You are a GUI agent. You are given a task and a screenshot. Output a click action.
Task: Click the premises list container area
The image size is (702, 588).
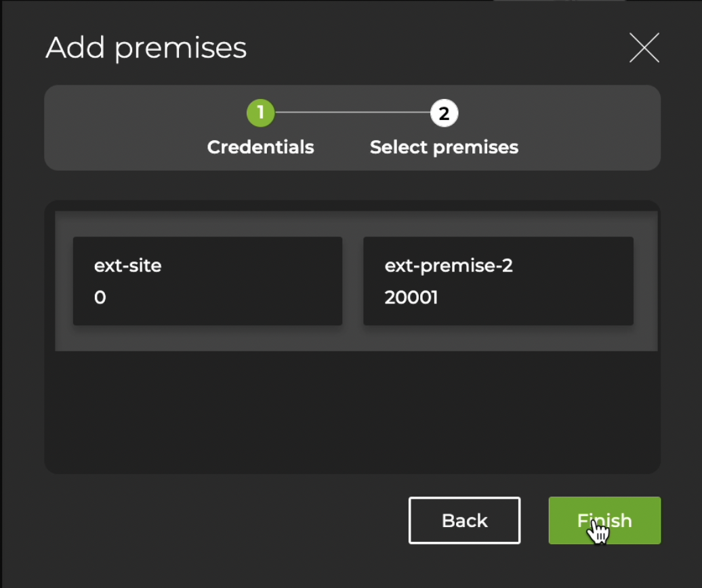tap(352, 406)
